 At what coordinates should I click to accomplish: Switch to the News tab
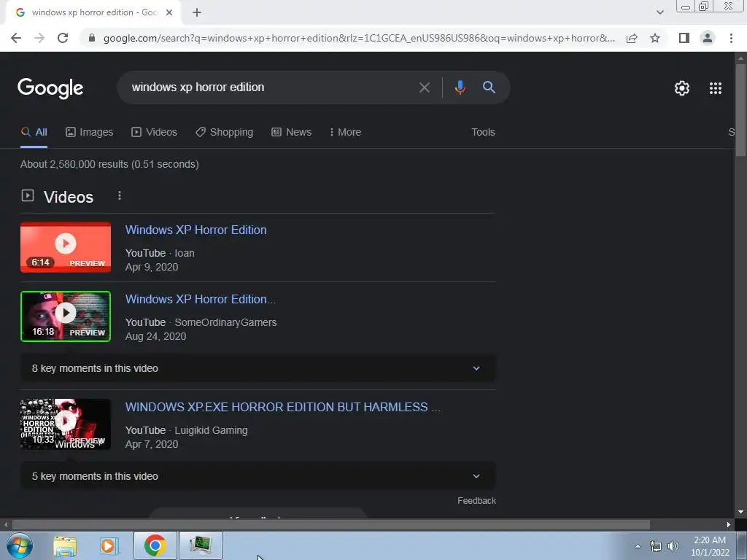pos(292,133)
